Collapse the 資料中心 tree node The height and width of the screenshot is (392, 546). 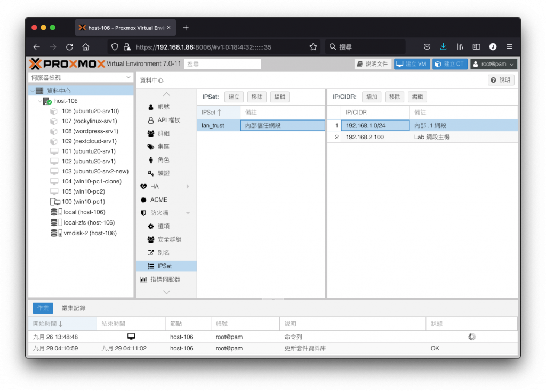[x=33, y=91]
